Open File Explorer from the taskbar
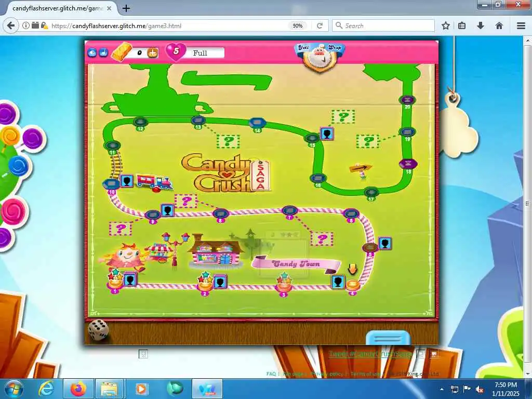This screenshot has height=399, width=532. coord(109,389)
